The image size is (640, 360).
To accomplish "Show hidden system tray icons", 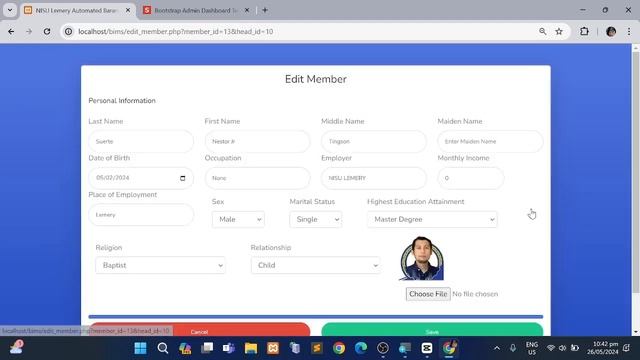I will click(497, 348).
